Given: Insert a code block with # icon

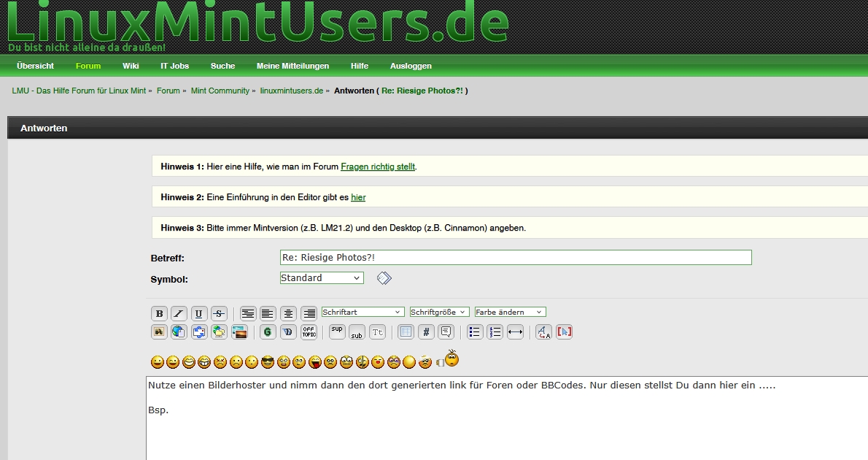Looking at the screenshot, I should coord(426,331).
